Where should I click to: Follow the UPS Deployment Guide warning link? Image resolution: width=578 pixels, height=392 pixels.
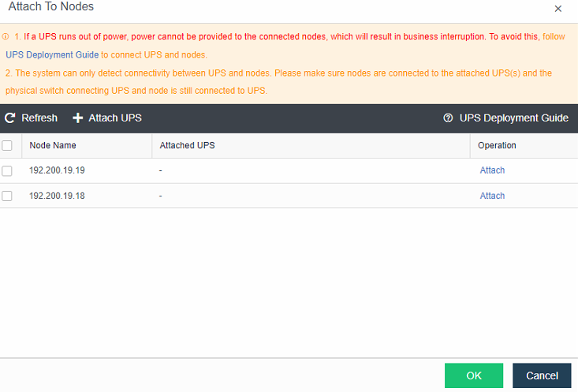click(x=52, y=55)
